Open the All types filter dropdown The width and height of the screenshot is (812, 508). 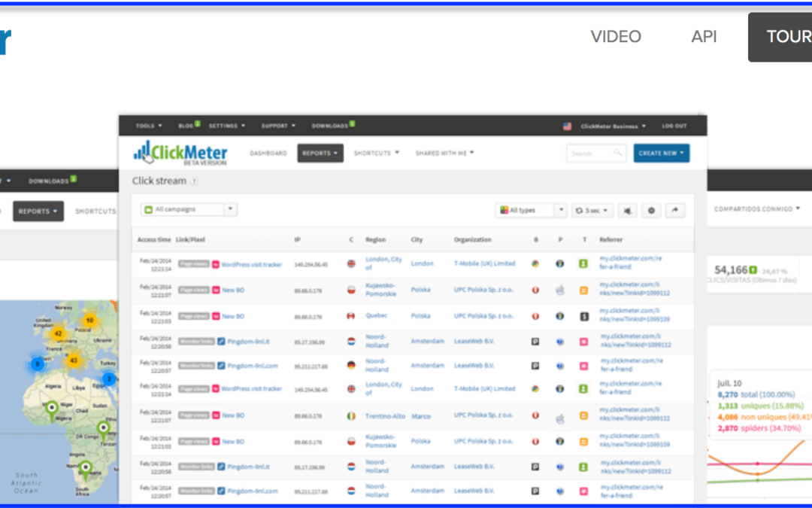tap(531, 211)
